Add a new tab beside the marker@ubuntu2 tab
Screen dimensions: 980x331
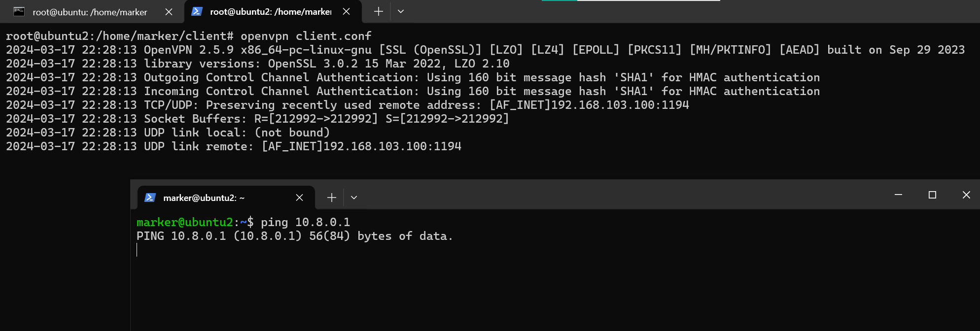[332, 198]
